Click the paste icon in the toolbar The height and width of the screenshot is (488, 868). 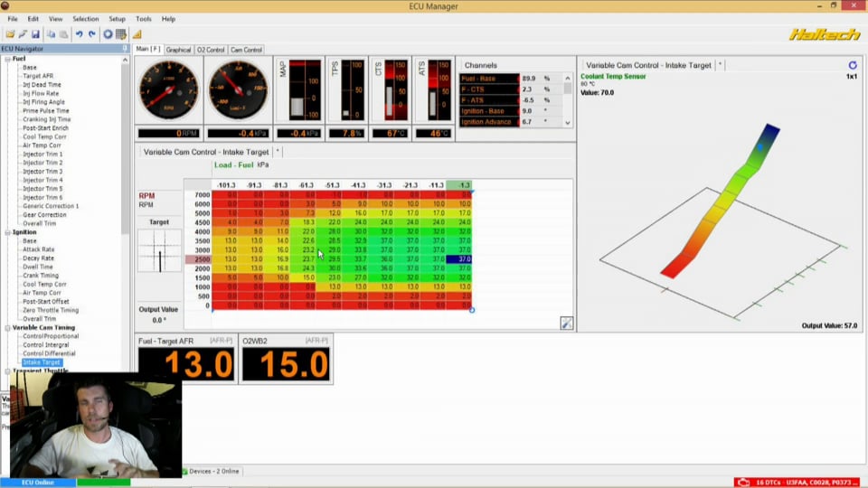[63, 34]
